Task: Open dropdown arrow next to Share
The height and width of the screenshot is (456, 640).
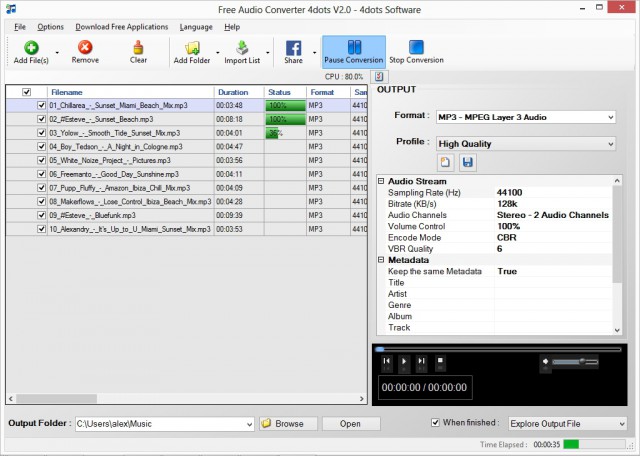Action: pyautogui.click(x=314, y=52)
